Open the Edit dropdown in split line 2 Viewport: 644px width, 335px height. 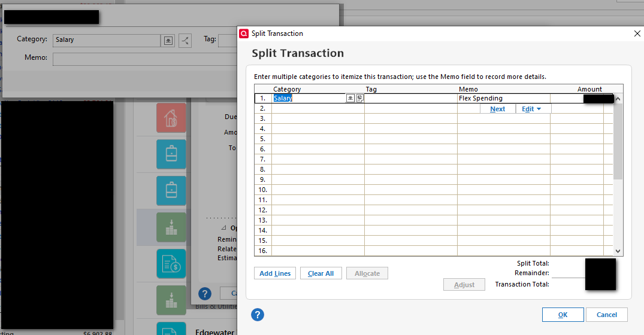click(x=531, y=109)
